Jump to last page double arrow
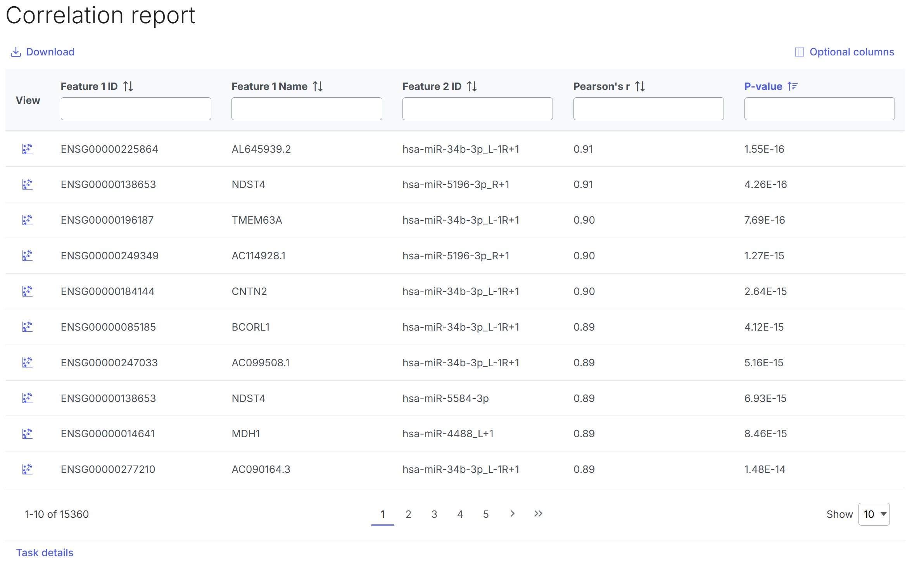 click(x=538, y=514)
